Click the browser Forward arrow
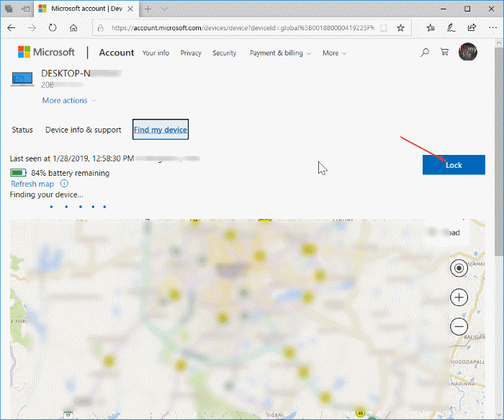Viewport: 504px width, 420px height. 32,28
